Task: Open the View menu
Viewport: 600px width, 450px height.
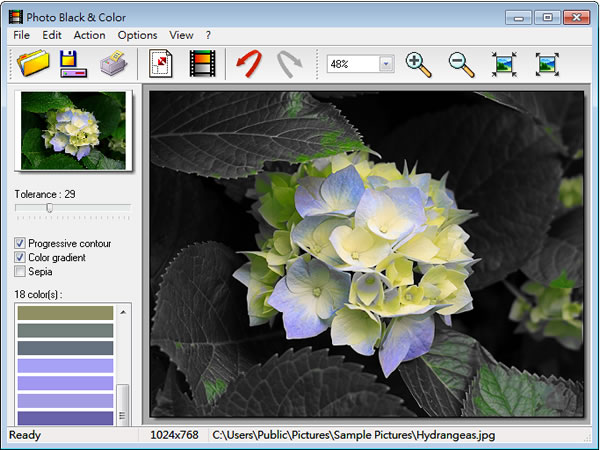Action: 181,35
